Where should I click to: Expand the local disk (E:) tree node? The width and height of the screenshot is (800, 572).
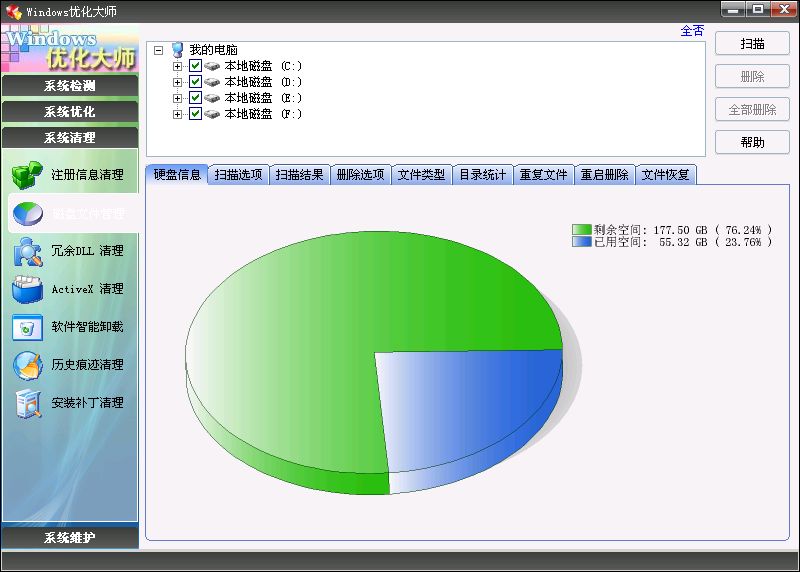178,98
